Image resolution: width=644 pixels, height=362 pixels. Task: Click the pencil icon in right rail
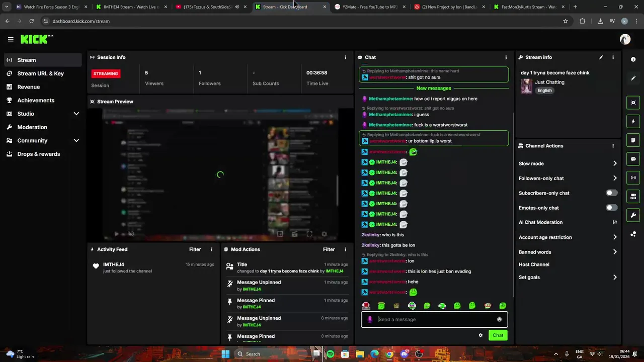click(x=633, y=78)
